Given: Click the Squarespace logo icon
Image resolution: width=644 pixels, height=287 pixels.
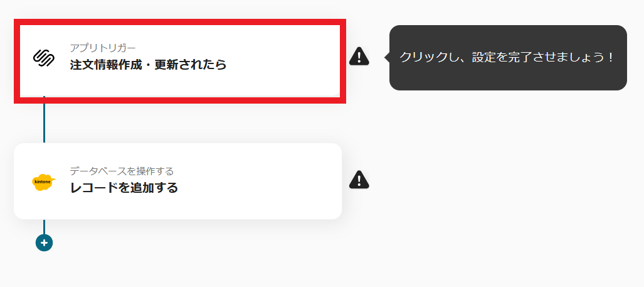Looking at the screenshot, I should coord(44,58).
